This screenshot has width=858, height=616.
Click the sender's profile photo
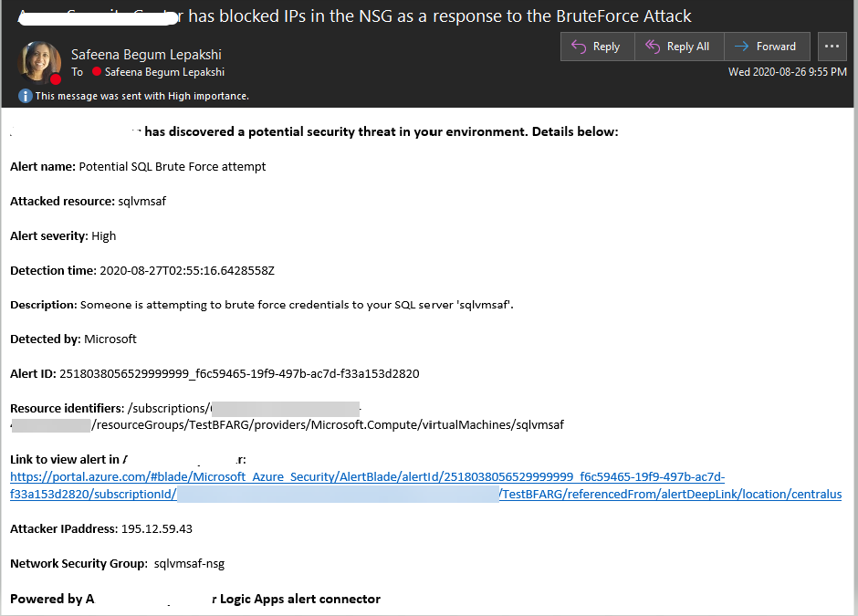(38, 61)
